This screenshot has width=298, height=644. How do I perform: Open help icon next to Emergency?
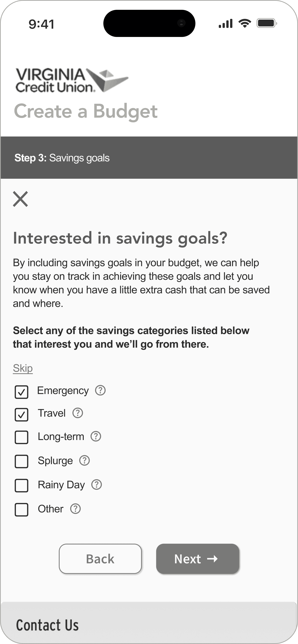pos(100,390)
